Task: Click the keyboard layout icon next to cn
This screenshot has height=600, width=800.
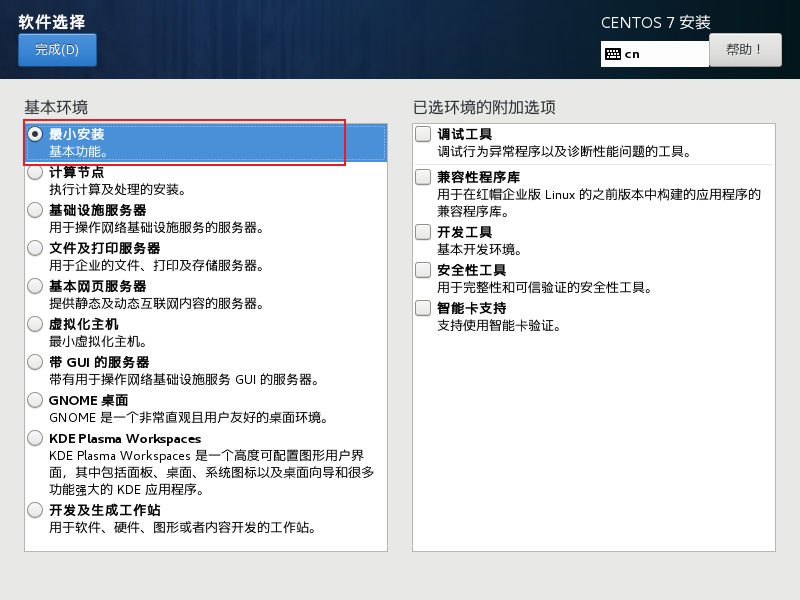Action: pyautogui.click(x=612, y=54)
